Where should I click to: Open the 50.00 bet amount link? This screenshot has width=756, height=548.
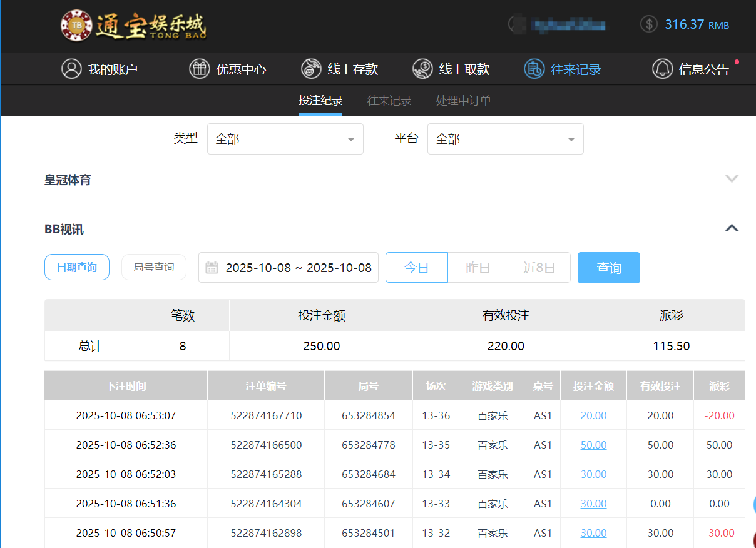(593, 444)
